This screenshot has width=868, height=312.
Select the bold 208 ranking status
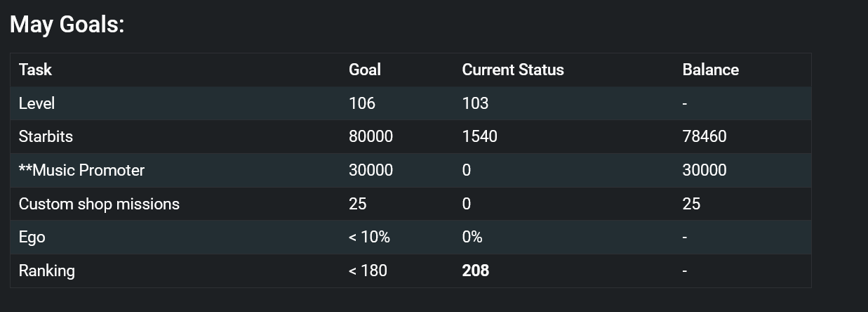(x=476, y=271)
